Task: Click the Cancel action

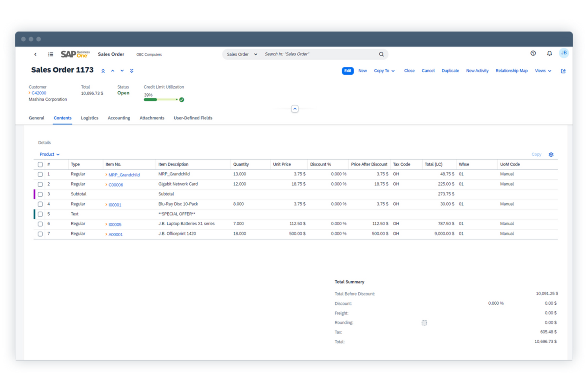Action: 428,71
